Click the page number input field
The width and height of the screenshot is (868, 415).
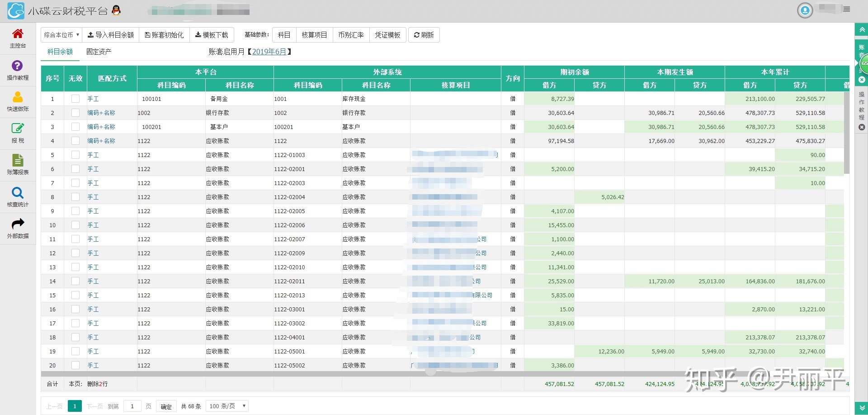pos(132,406)
